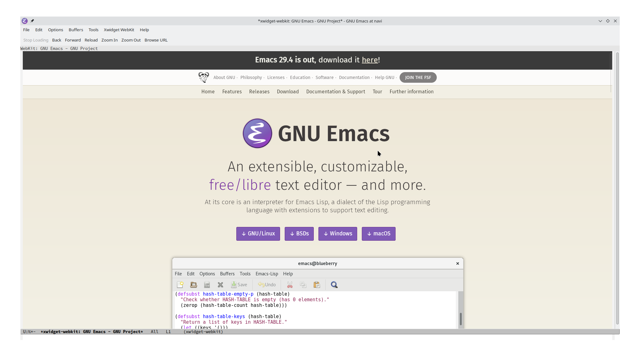Viewport: 640px width, 364px height.
Task: Open the Edit menu
Action: [x=39, y=30]
